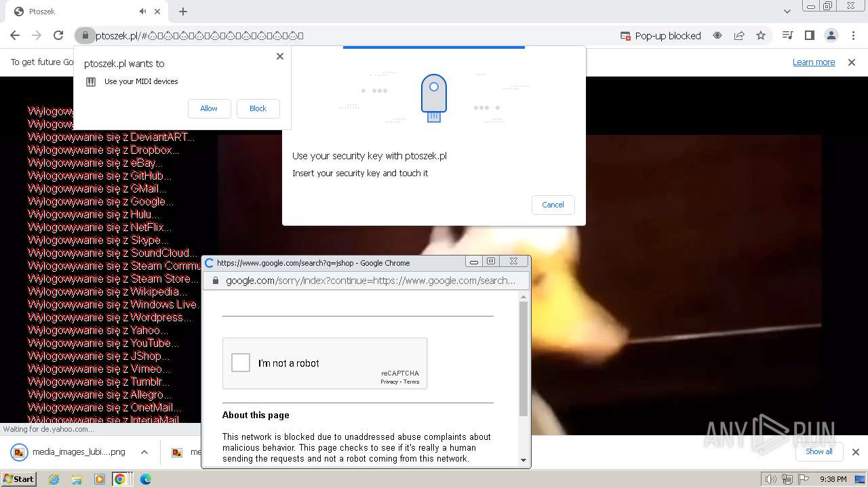Click the padlock site info icon
This screenshot has height=488, width=868.
[x=84, y=35]
